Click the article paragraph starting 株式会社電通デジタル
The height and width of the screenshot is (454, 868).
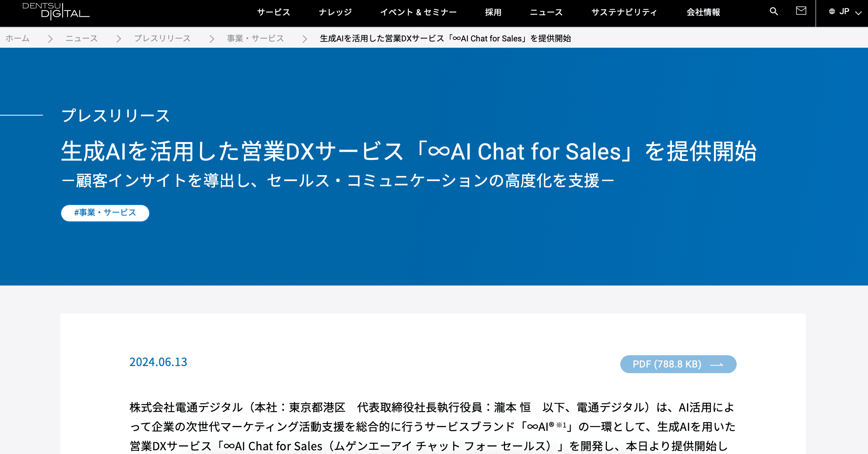click(x=432, y=427)
